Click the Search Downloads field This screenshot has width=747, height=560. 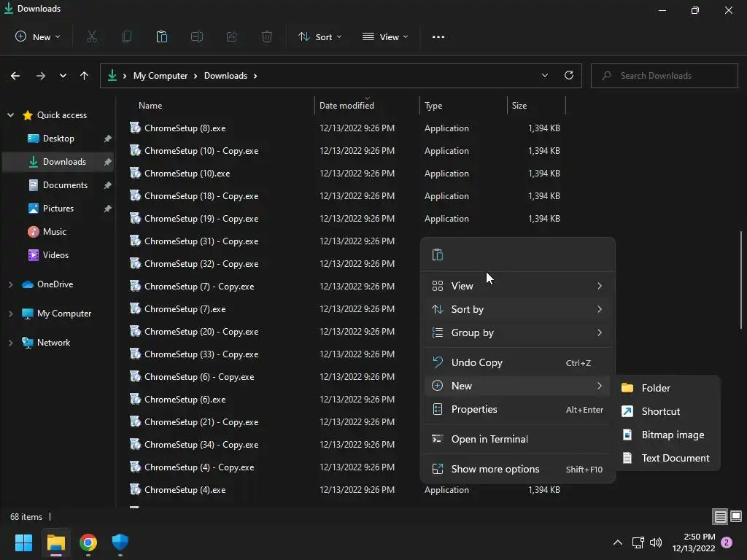pos(664,76)
